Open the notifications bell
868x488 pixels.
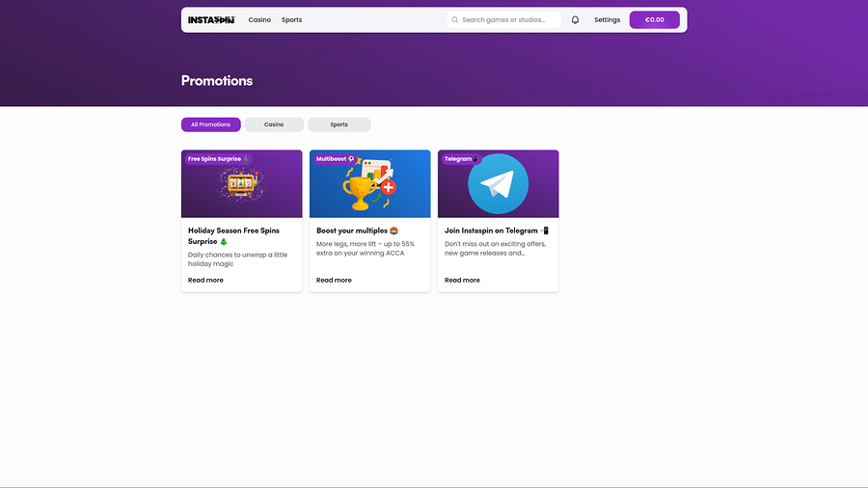[575, 19]
